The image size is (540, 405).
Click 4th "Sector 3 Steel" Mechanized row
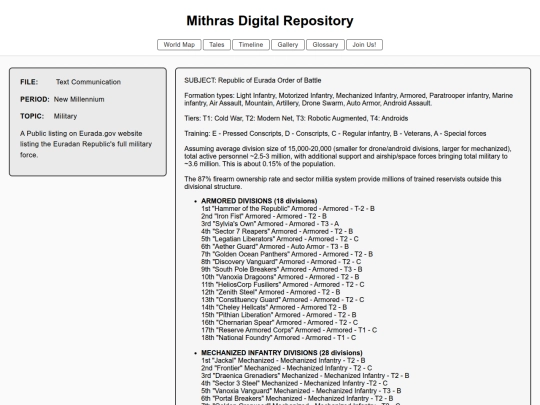(294, 383)
